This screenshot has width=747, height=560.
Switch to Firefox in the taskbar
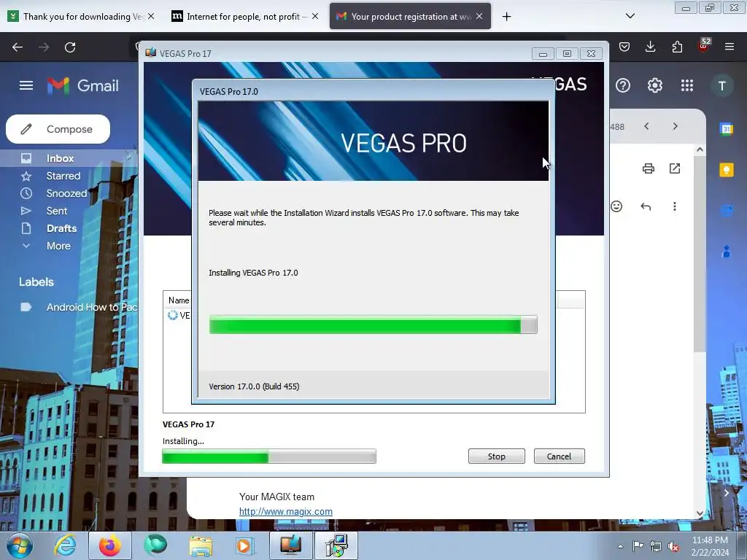110,545
